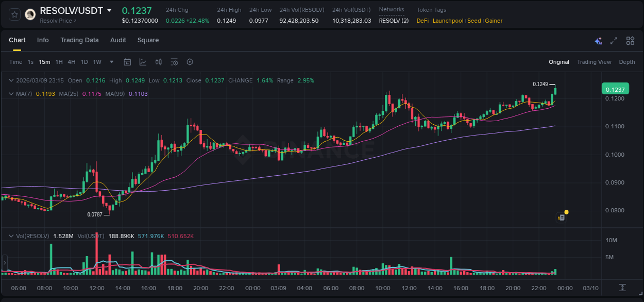Open the Launchpool token tag link
Screen dimensions: 644x302
448,21
